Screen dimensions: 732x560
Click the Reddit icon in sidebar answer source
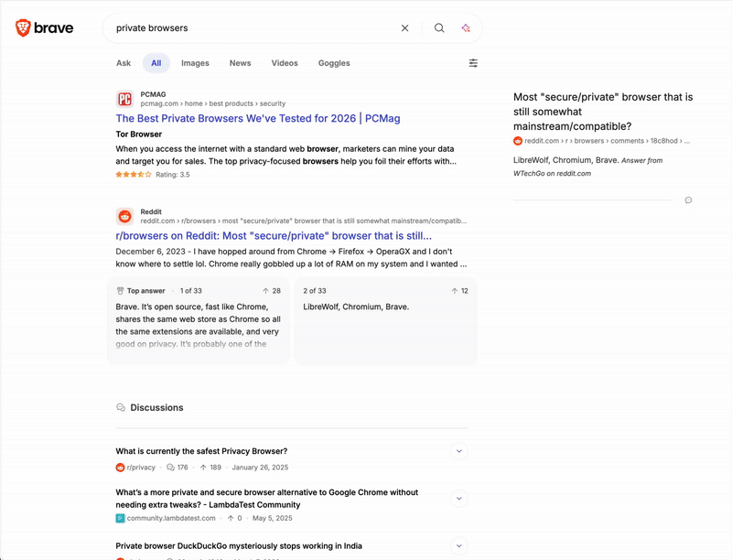coord(518,141)
